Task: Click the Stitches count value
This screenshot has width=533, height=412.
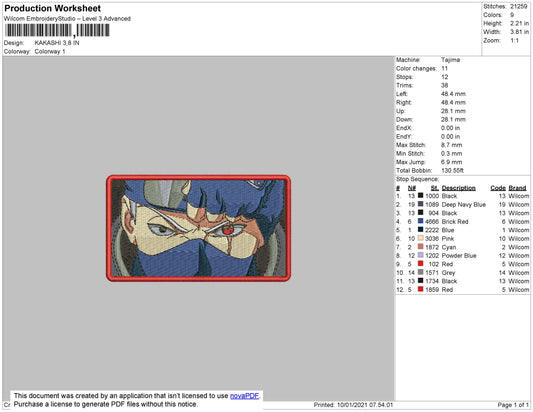Action: point(518,6)
